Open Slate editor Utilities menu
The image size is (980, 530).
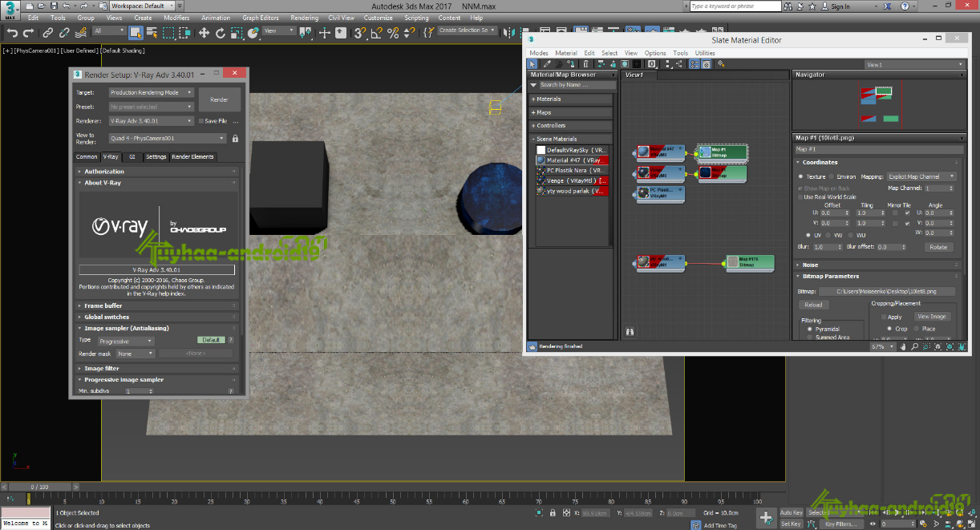(705, 53)
